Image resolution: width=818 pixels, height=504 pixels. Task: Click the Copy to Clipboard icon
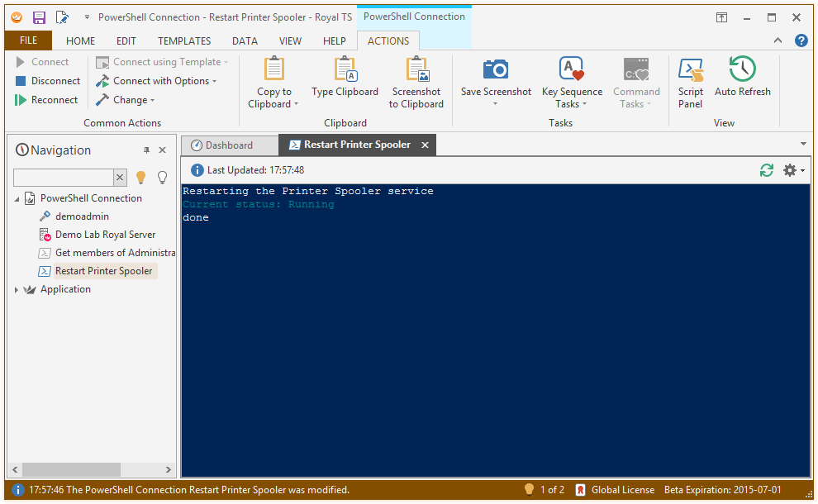coord(273,69)
